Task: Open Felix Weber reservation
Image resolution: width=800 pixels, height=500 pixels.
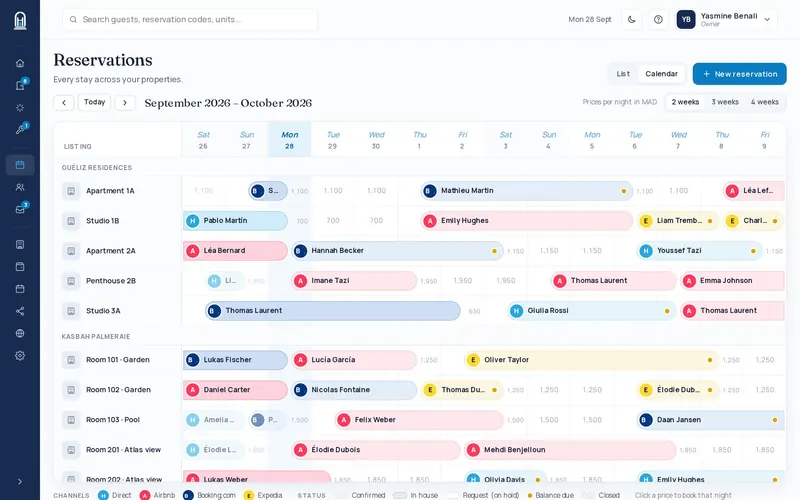Action: 419,420
